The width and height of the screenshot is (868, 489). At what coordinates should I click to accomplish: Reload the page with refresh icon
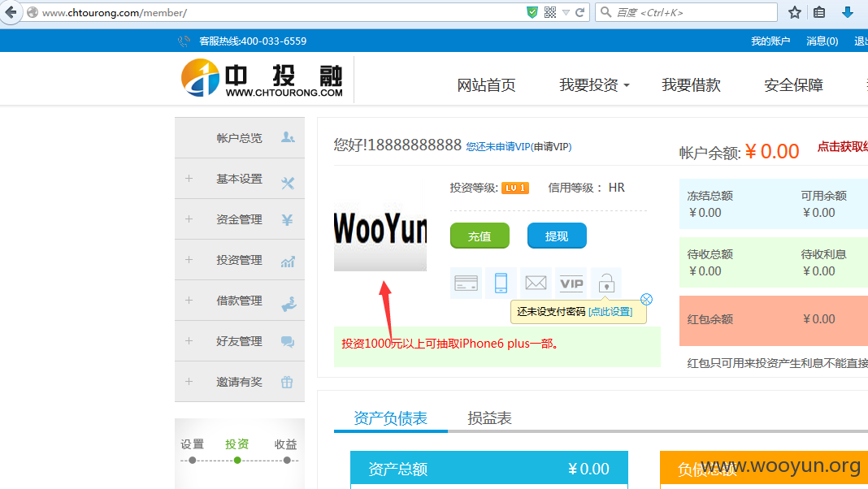[x=579, y=12]
